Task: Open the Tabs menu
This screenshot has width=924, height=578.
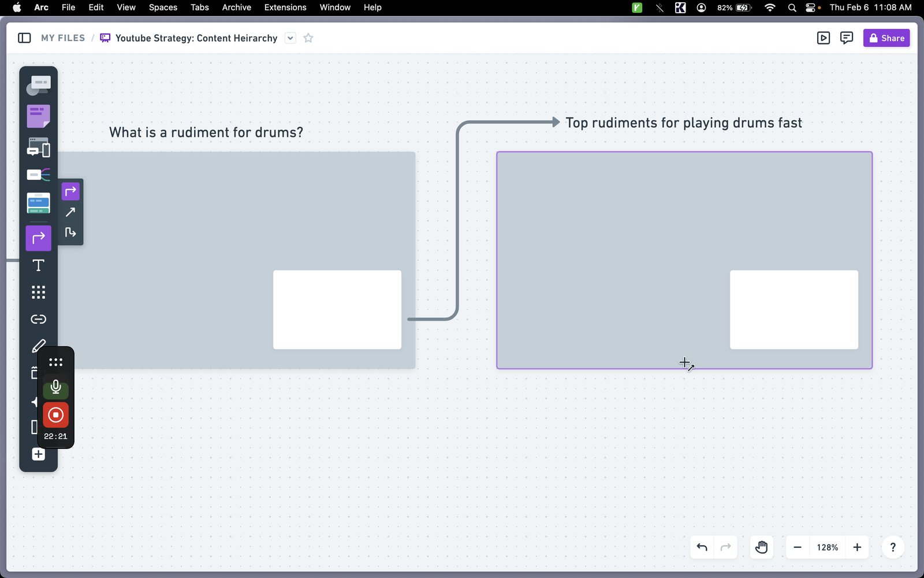Action: click(x=200, y=8)
